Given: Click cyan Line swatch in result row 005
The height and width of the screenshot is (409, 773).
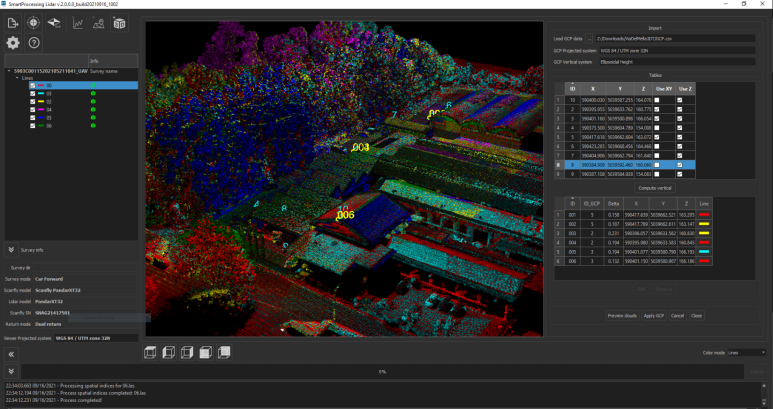Looking at the screenshot, I should pyautogui.click(x=703, y=252).
